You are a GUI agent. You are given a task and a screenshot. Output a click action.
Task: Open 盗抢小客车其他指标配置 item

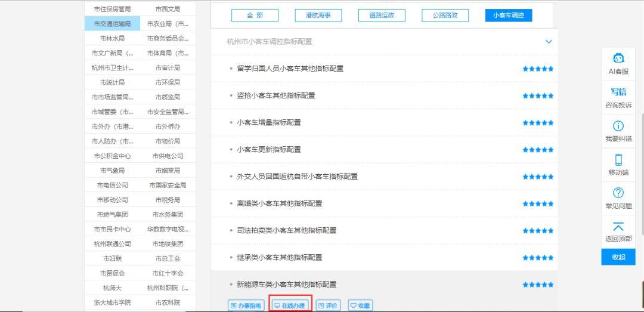pyautogui.click(x=276, y=96)
